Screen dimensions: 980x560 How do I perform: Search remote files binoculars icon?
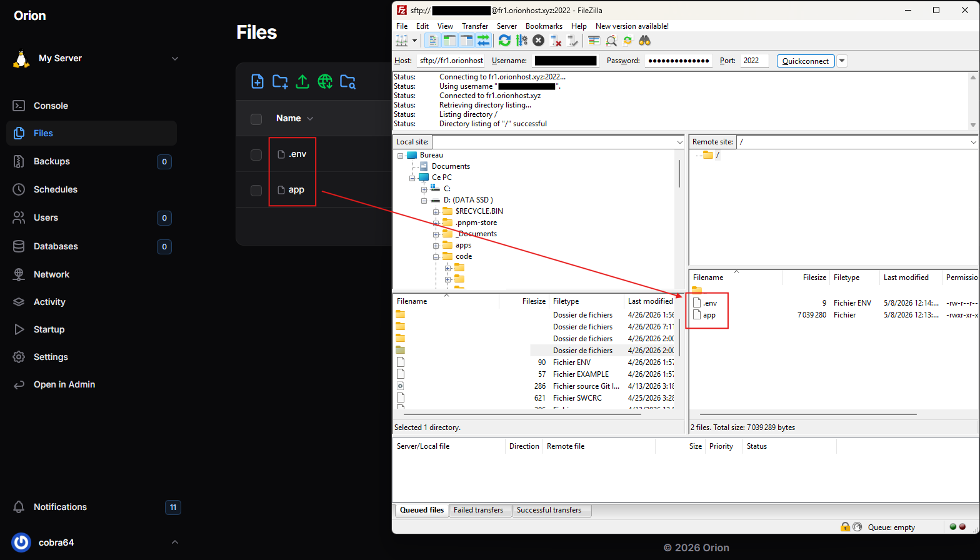[644, 41]
